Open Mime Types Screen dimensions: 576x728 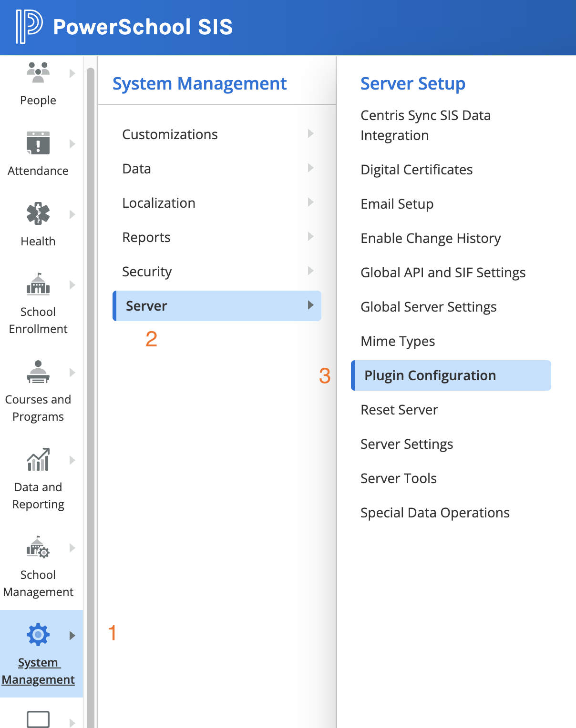(398, 341)
